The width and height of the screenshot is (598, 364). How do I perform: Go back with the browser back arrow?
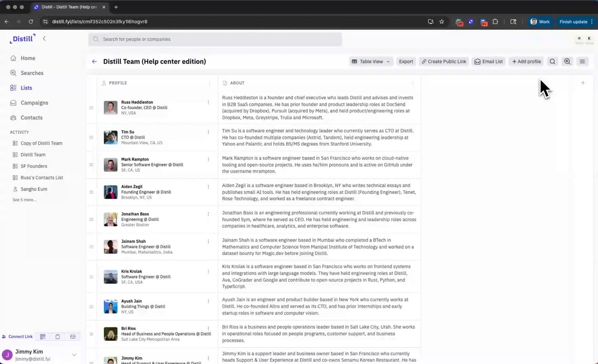7,21
